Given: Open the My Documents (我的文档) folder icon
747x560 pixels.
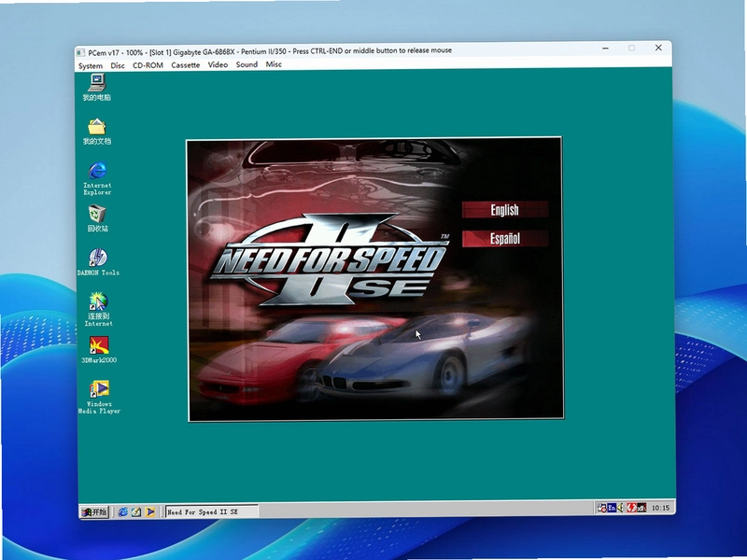Looking at the screenshot, I should pyautogui.click(x=97, y=132).
